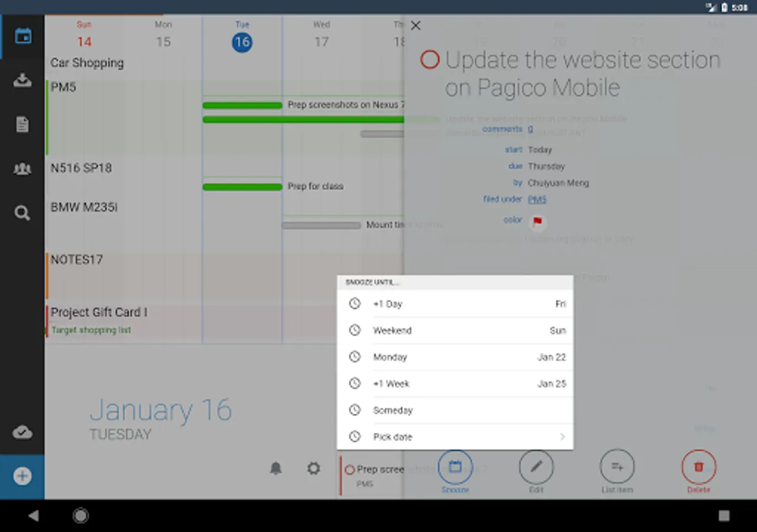Snooze until +1 Day (Fri)
The width and height of the screenshot is (757, 532).
[455, 304]
